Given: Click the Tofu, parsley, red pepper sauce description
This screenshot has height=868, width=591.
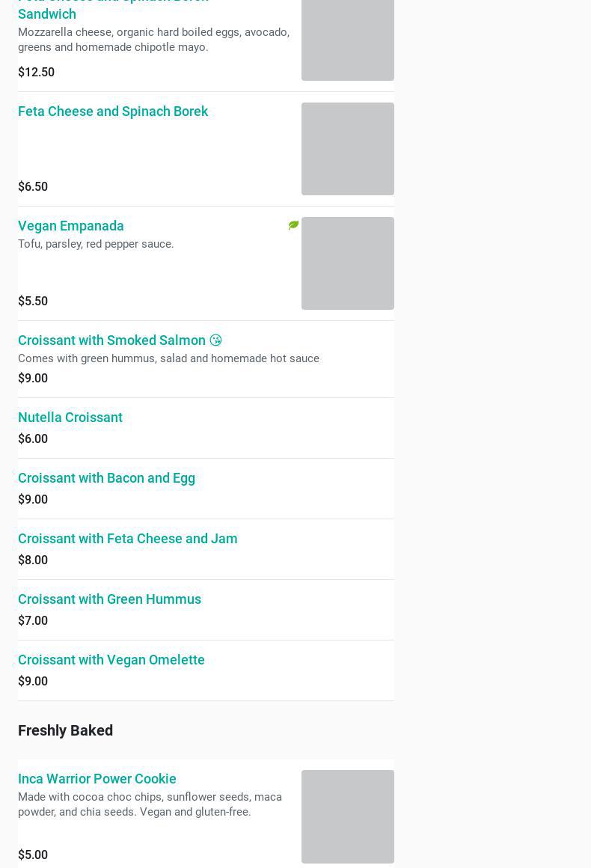Looking at the screenshot, I should 96,244.
